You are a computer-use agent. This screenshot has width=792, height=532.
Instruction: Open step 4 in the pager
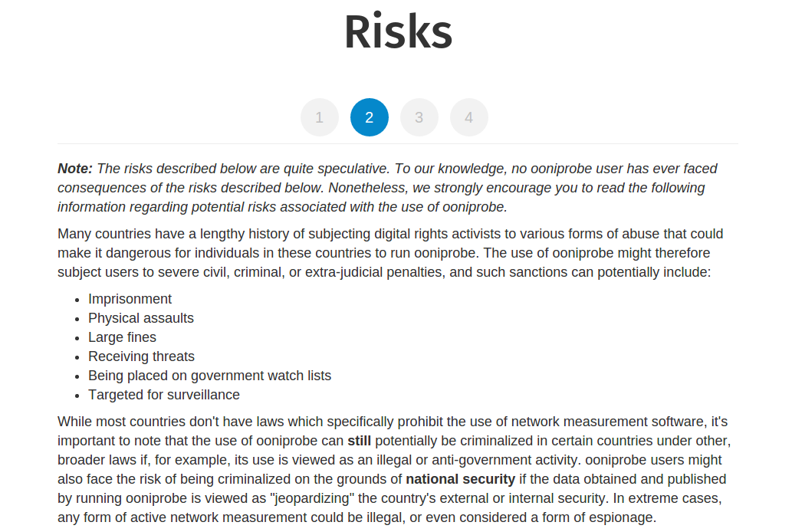(x=469, y=117)
